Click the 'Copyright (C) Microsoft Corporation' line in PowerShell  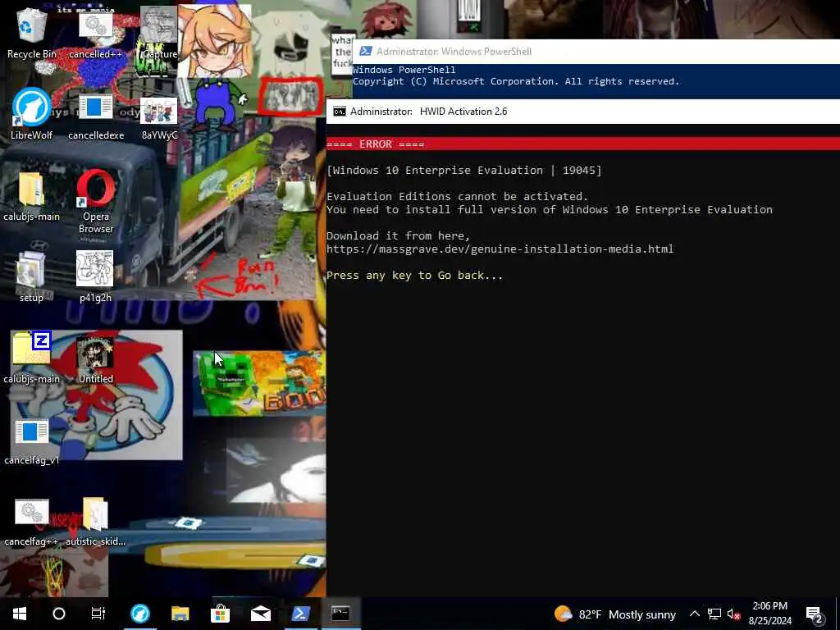(x=516, y=81)
